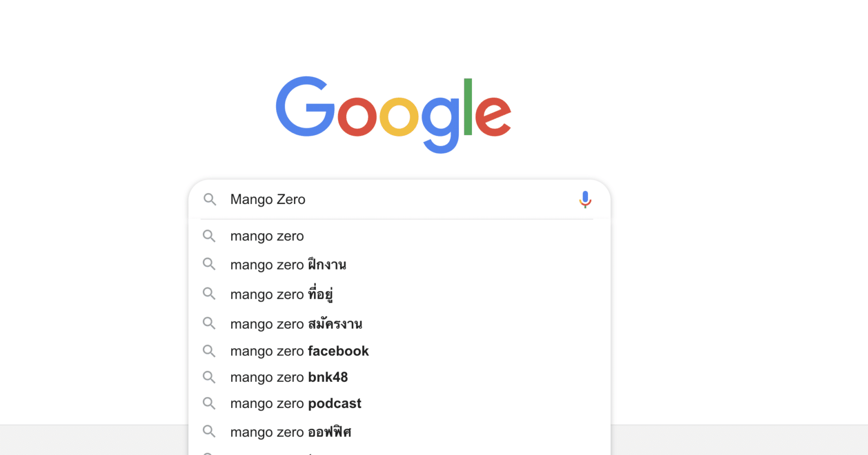This screenshot has height=455, width=868.
Task: Choose the "mango zero podcast" suggestion
Action: pos(295,403)
